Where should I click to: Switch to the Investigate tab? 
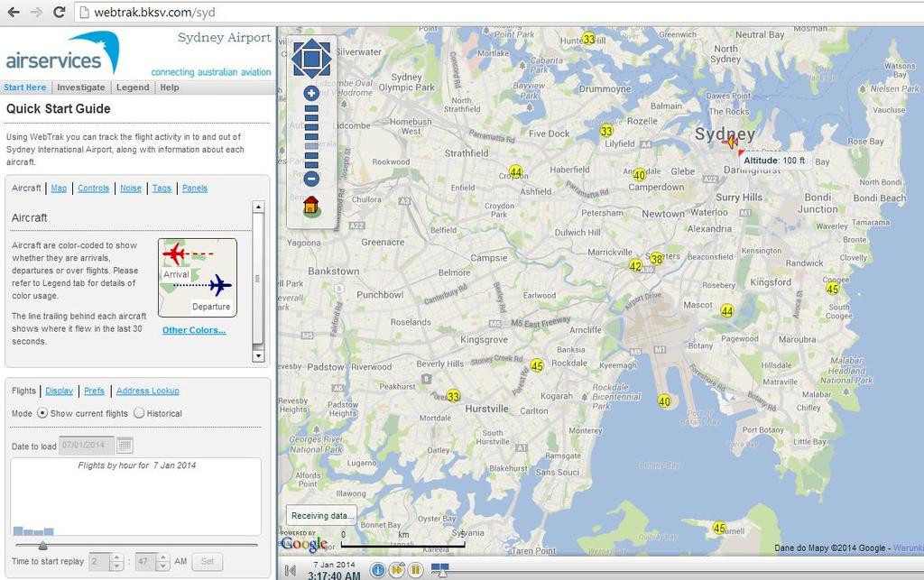click(80, 87)
